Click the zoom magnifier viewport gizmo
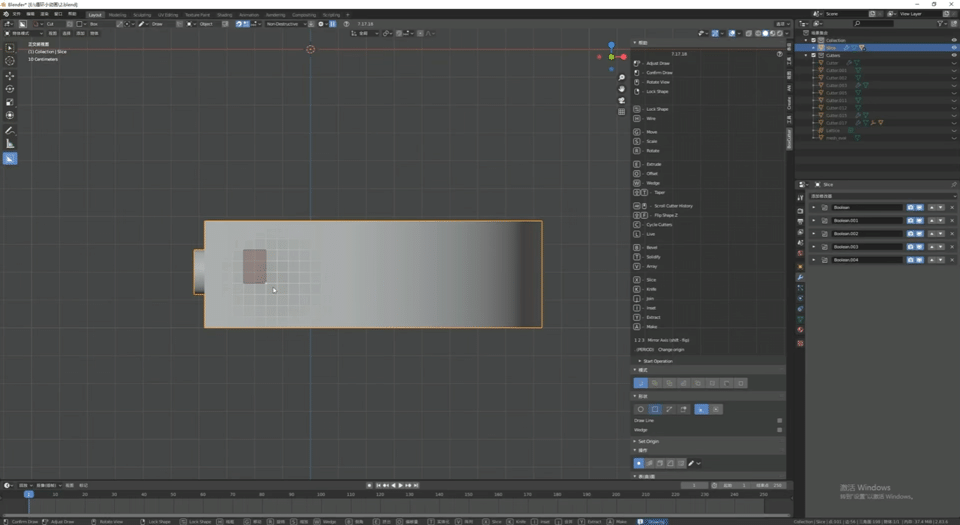Screen dimensions: 960x525 tap(621, 78)
